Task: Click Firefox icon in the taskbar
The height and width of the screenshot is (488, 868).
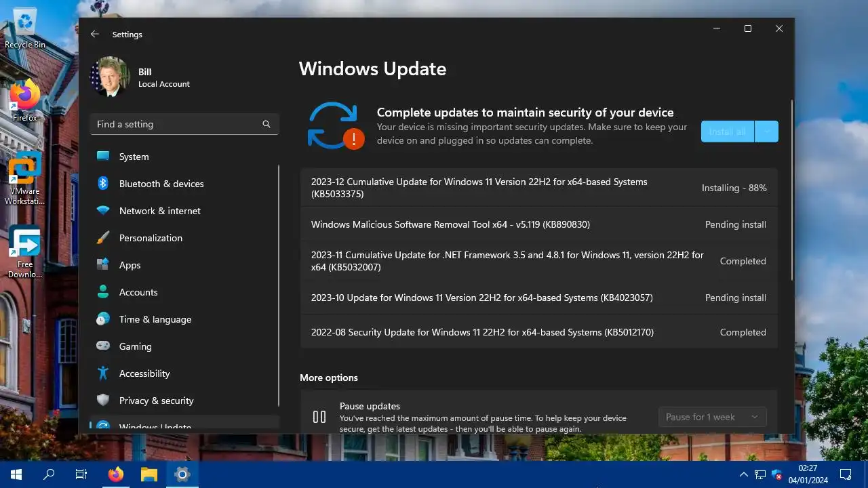Action: pos(116,474)
